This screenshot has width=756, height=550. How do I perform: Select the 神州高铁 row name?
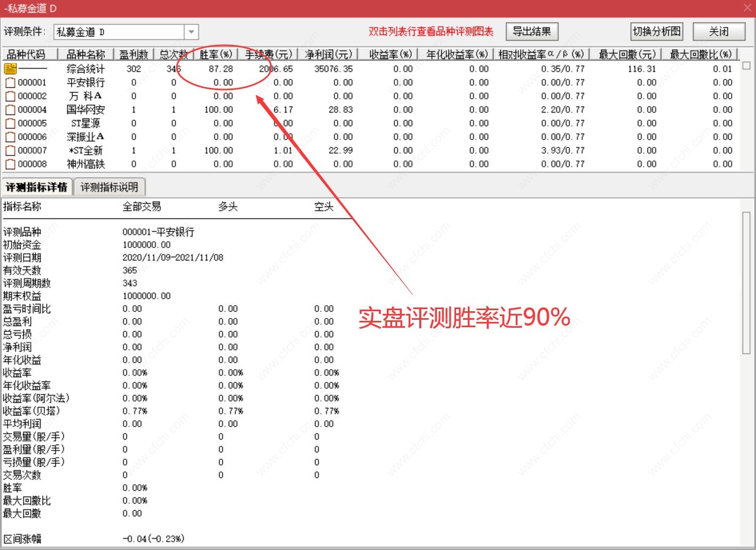tap(85, 164)
